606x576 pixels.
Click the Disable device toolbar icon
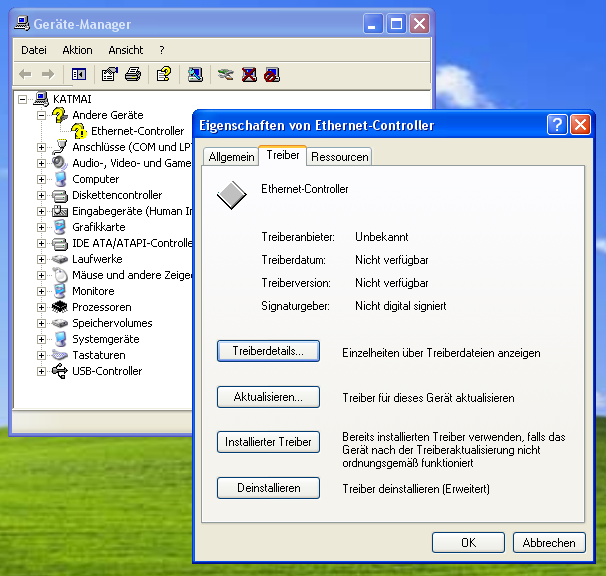pos(272,74)
